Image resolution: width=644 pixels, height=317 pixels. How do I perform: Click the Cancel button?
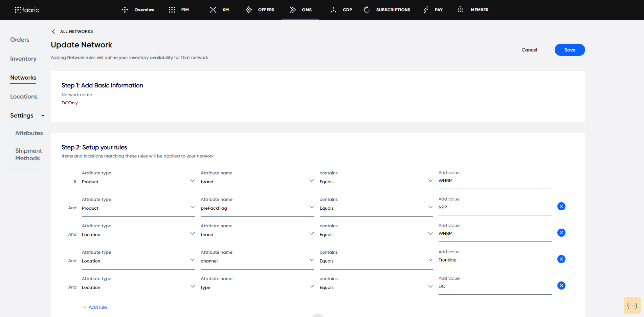(x=529, y=50)
